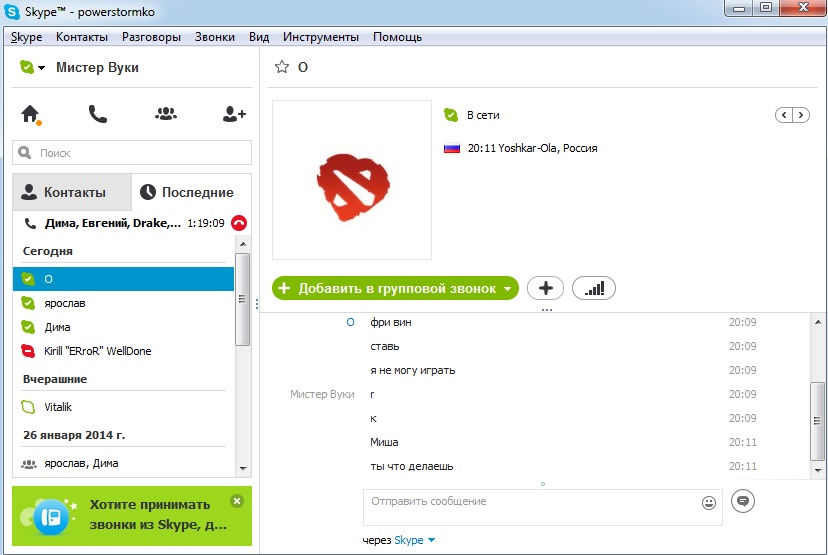Open the call phones dial pad icon
828x555 pixels.
point(98,114)
